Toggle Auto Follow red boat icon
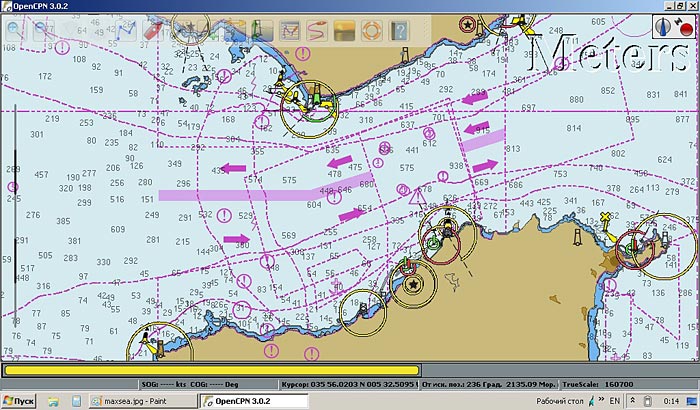 coord(152,30)
